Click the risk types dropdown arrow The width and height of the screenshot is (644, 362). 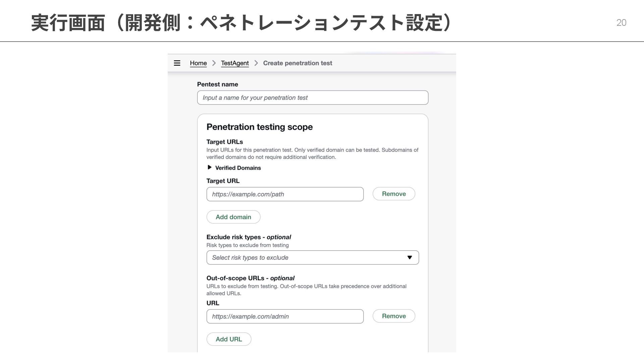pyautogui.click(x=410, y=257)
